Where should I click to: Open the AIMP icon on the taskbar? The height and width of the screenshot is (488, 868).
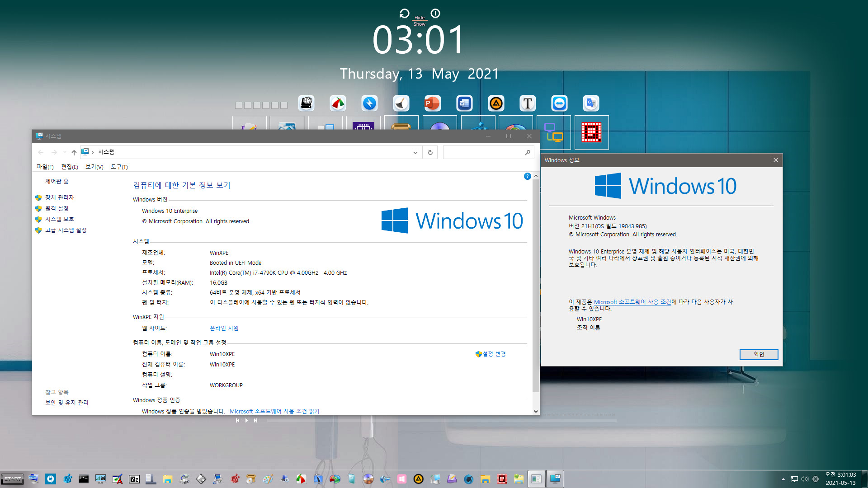[x=419, y=479]
